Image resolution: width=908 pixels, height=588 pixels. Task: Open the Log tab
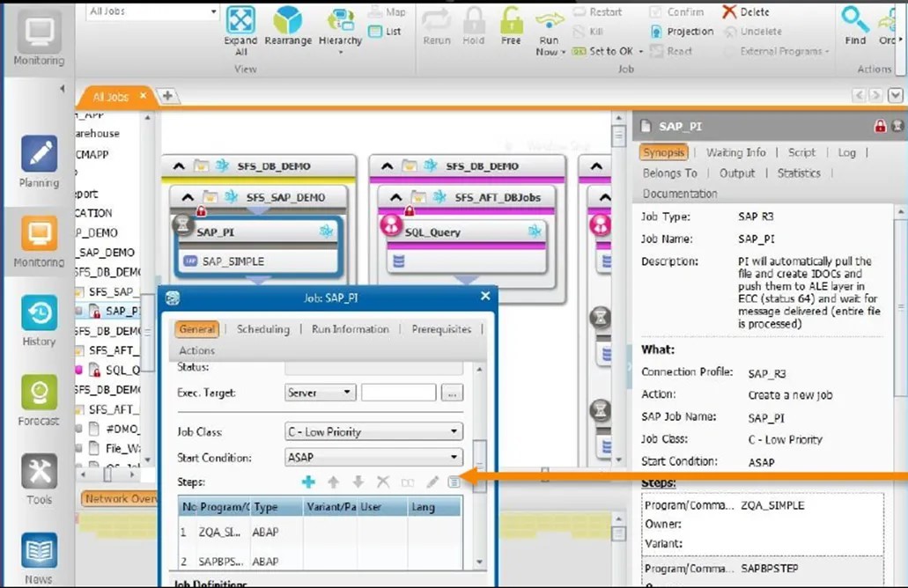pyautogui.click(x=846, y=152)
